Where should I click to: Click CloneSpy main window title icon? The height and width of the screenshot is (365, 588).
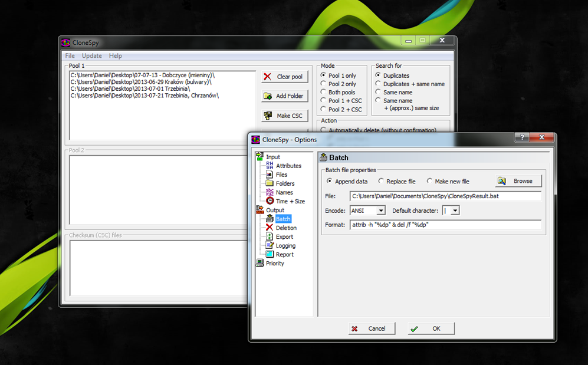pyautogui.click(x=66, y=42)
